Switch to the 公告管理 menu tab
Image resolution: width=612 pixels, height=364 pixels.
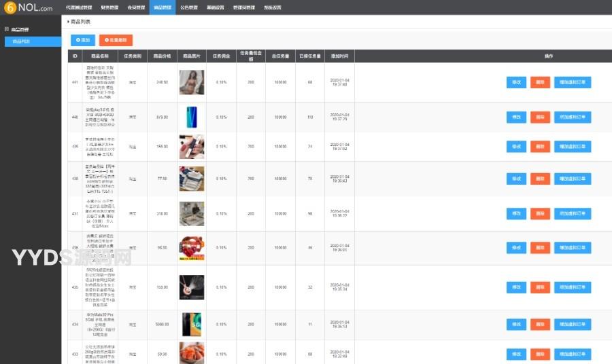click(x=188, y=7)
